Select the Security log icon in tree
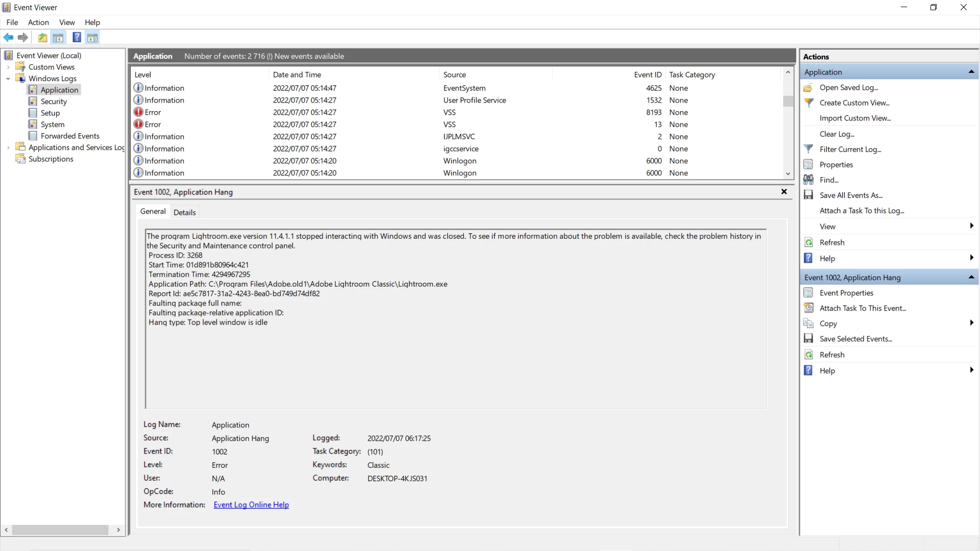 pyautogui.click(x=33, y=102)
